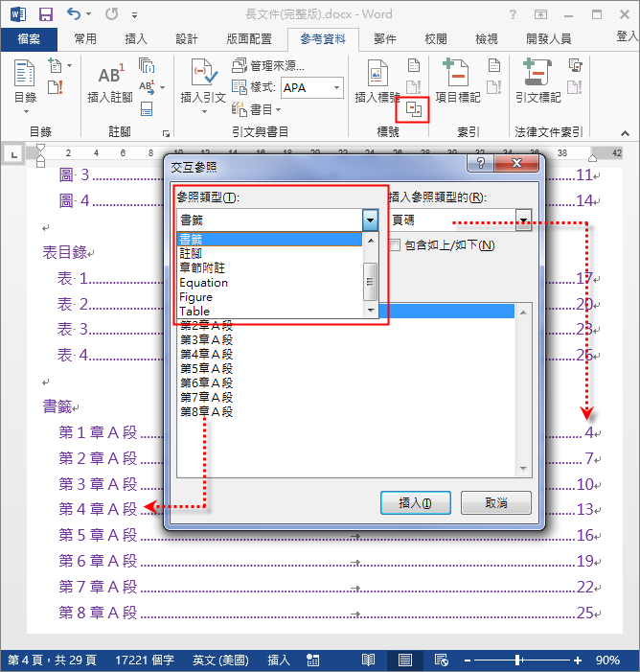Click Insert Table of Figures icon
The height and width of the screenshot is (672, 640).
pos(413,65)
